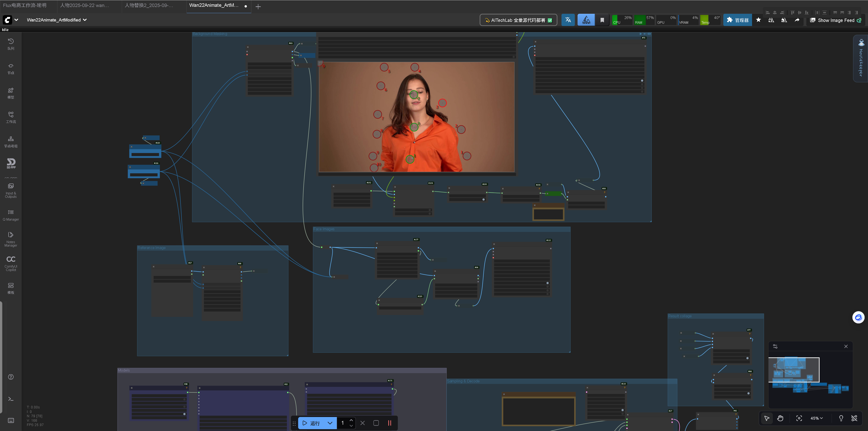Toggle the AITechLab deployment green checkbox

[x=550, y=20]
